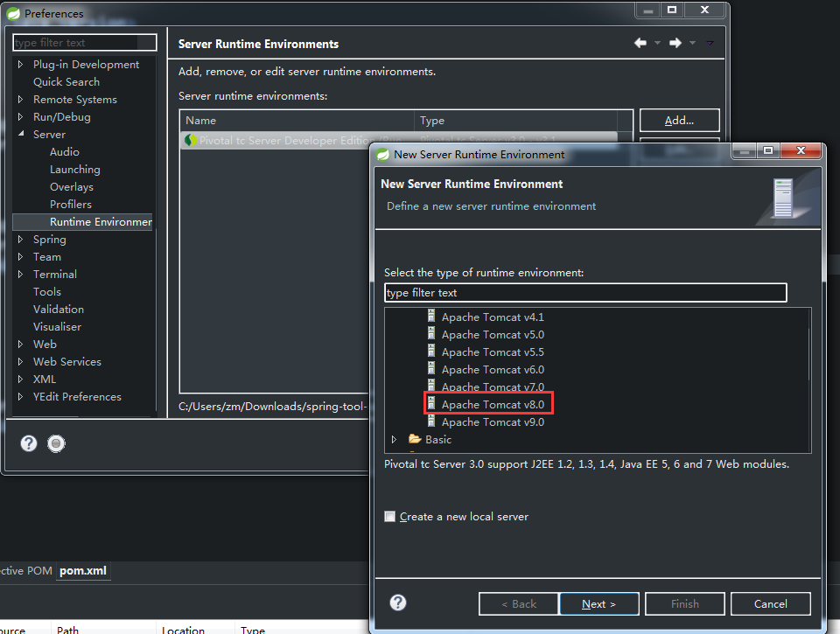Click the Apache Tomcat v5.0 server icon

pos(431,334)
